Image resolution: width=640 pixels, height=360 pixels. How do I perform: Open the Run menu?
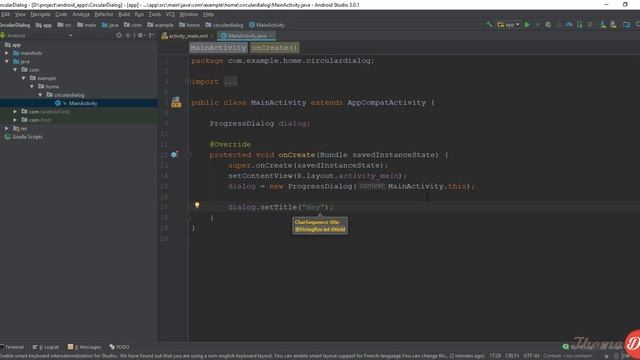pyautogui.click(x=139, y=14)
